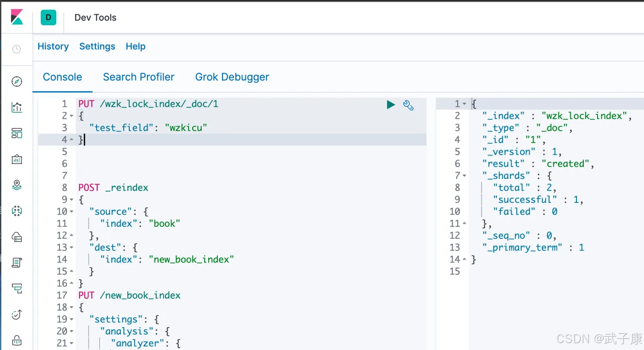The image size is (644, 350).
Task: Open the Security lock icon in sidebar
Action: point(17,341)
